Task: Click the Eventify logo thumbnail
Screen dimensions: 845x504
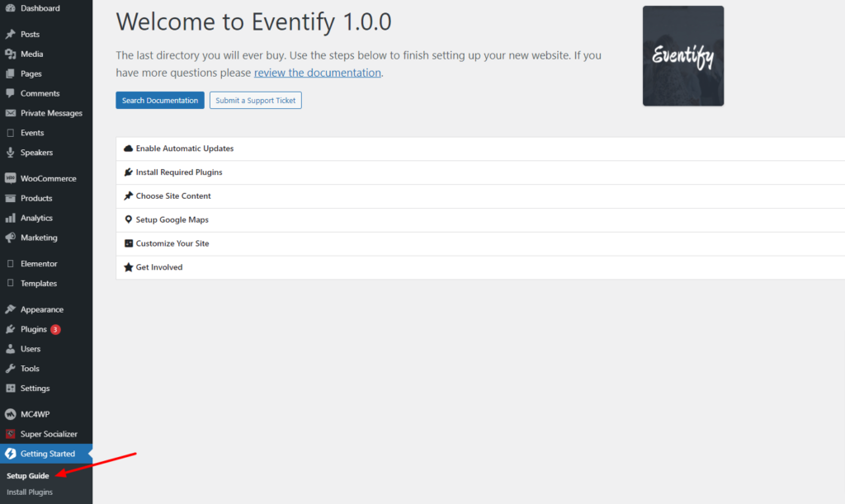Action: click(683, 56)
